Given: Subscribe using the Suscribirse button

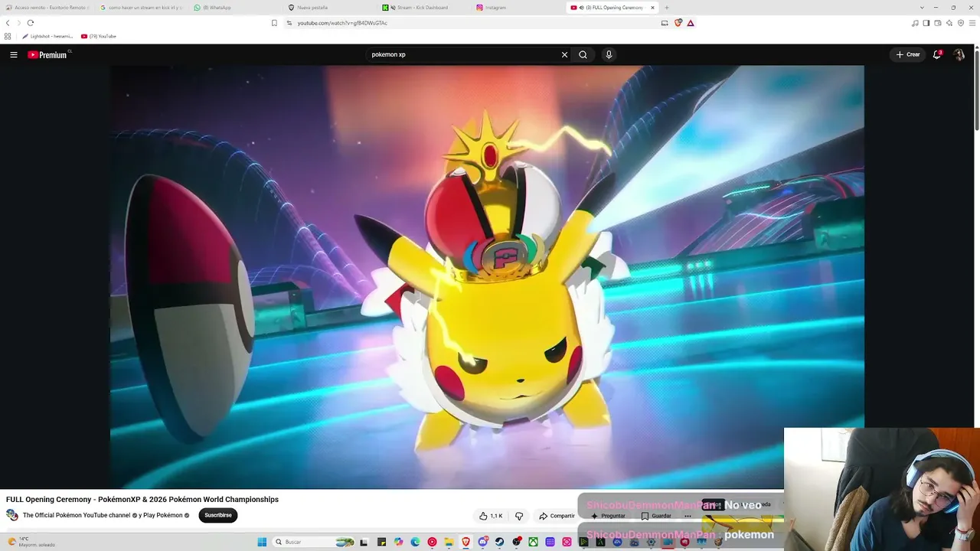Looking at the screenshot, I should click(218, 515).
